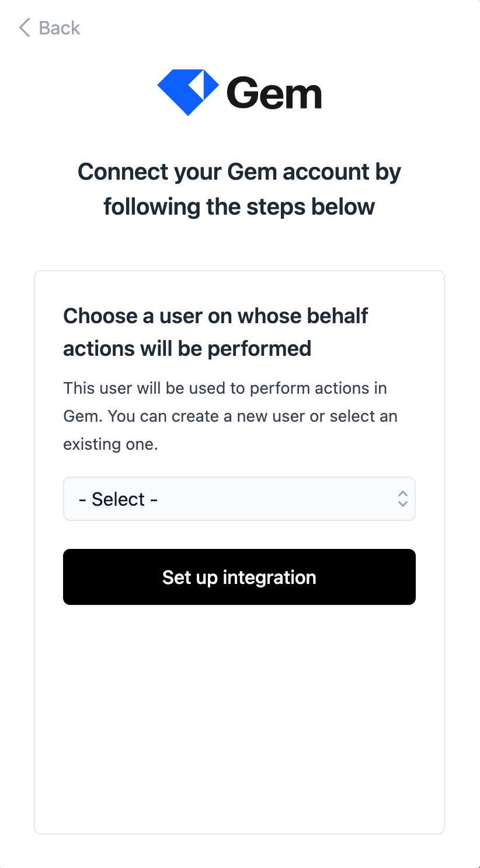Click the word "Gem" in the main heading

(251, 172)
